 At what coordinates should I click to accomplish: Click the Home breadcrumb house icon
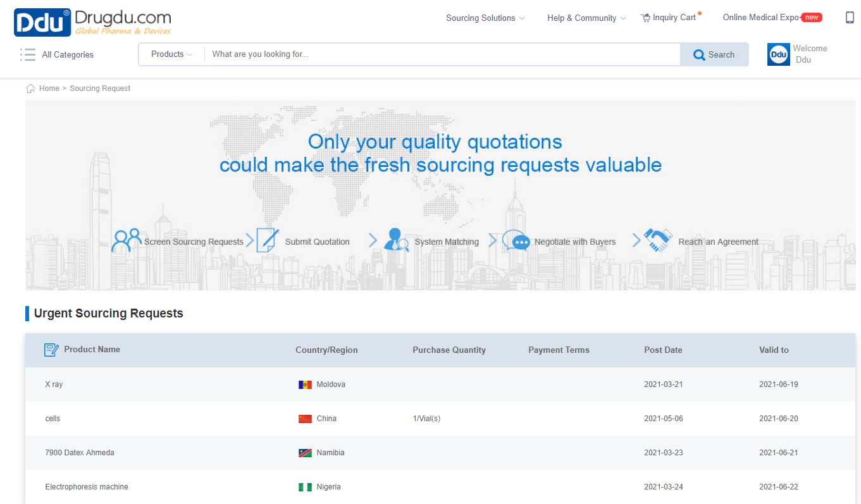point(30,89)
